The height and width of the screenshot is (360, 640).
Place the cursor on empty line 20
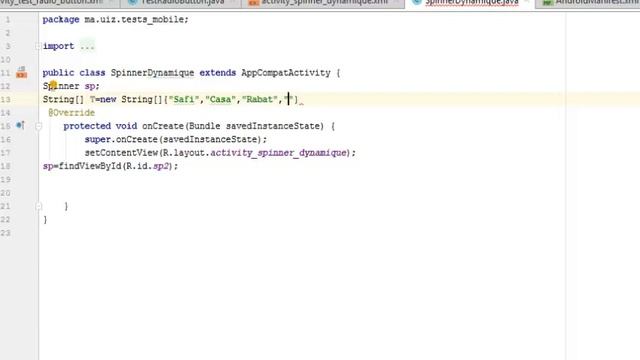pos(302,193)
